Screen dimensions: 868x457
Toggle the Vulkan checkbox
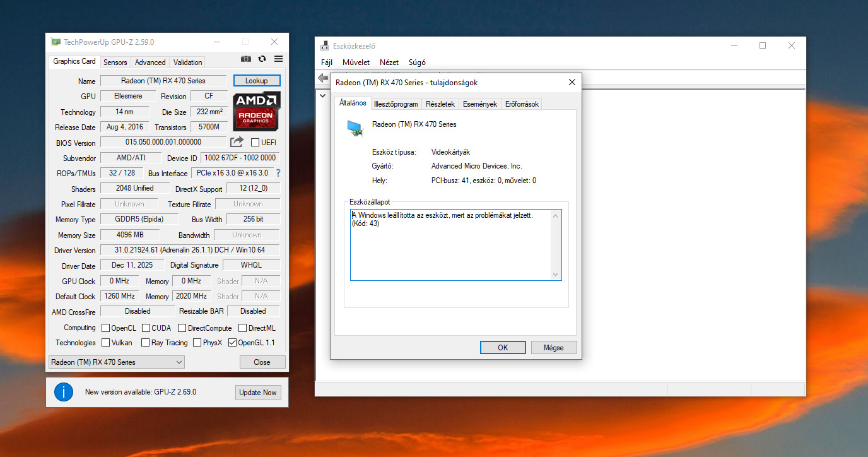click(x=106, y=343)
